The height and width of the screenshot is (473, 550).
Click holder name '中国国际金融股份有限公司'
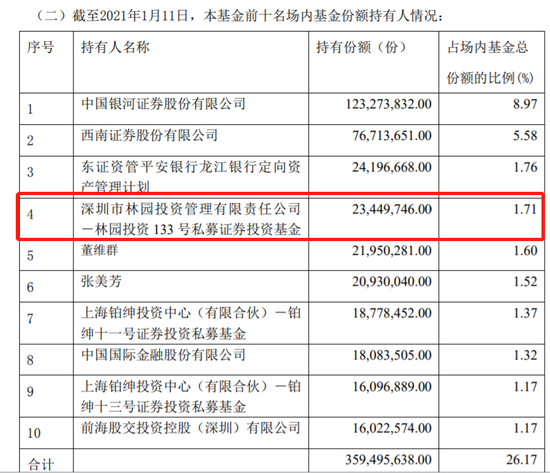pos(163,355)
